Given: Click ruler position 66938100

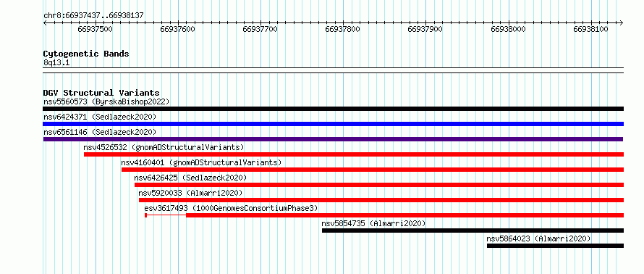Looking at the screenshot, I should click(x=591, y=29).
